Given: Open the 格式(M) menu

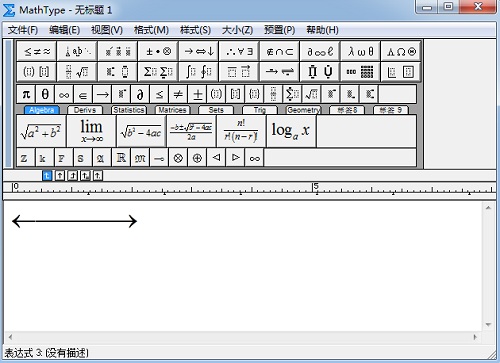Looking at the screenshot, I should pyautogui.click(x=151, y=30).
